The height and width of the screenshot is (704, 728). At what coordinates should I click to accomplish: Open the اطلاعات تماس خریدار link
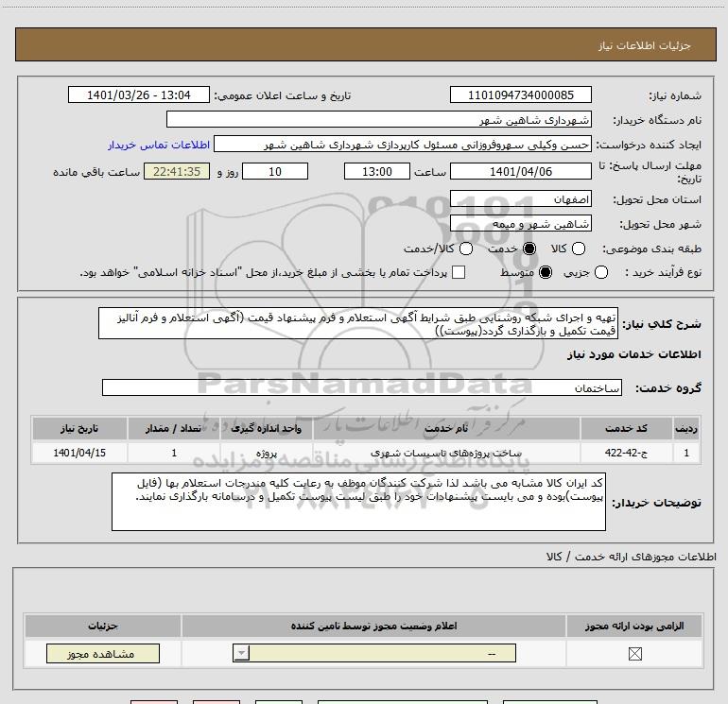pos(159,145)
